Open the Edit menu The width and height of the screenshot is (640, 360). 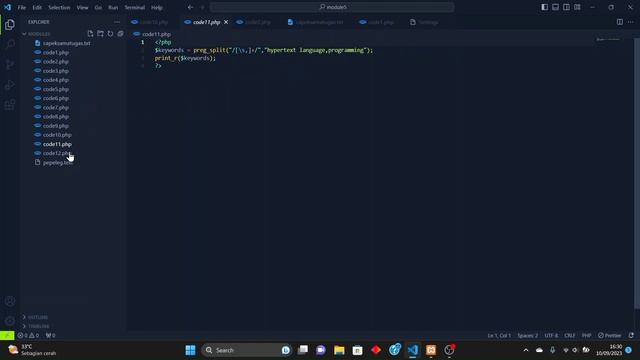pos(37,7)
